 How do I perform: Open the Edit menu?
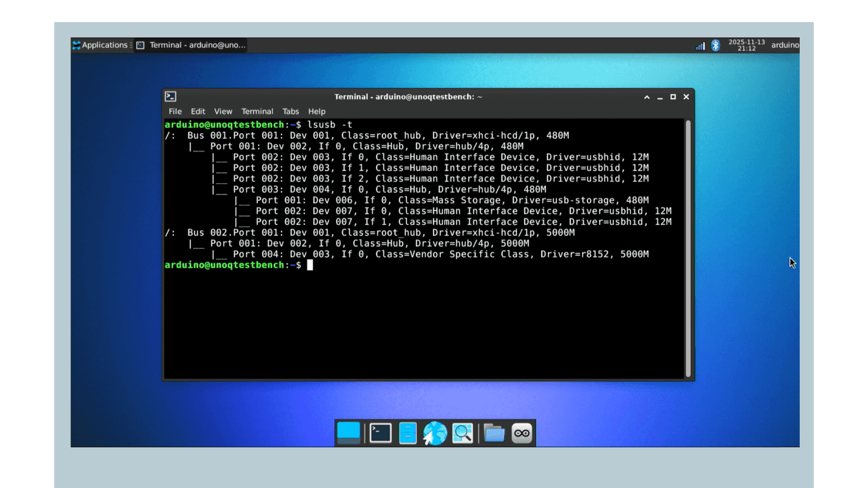point(198,111)
